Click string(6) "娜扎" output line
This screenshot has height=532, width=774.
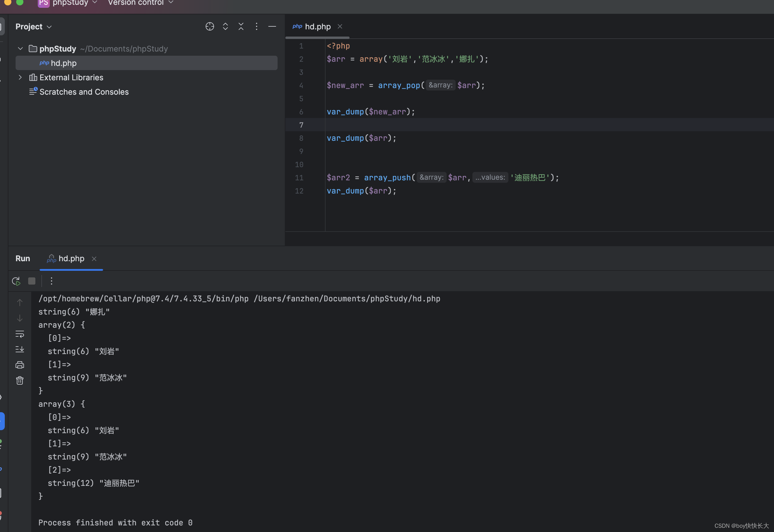[74, 312]
